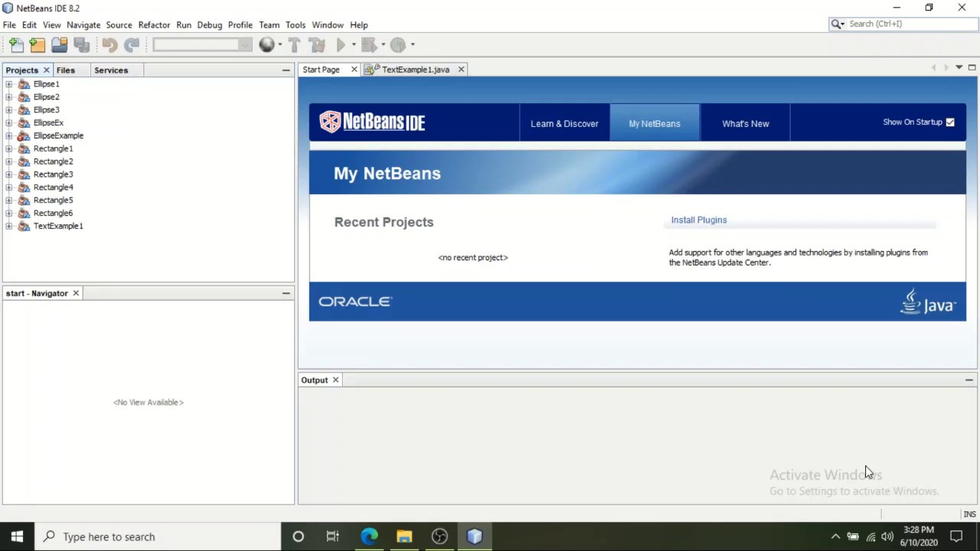The image size is (980, 551).
Task: Open File Explorer from the taskbar
Action: click(404, 536)
